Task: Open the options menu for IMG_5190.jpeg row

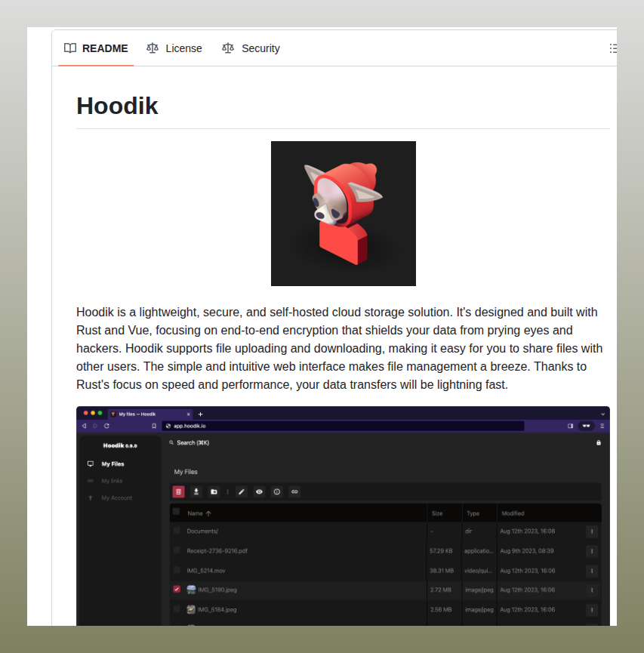Action: click(x=591, y=590)
